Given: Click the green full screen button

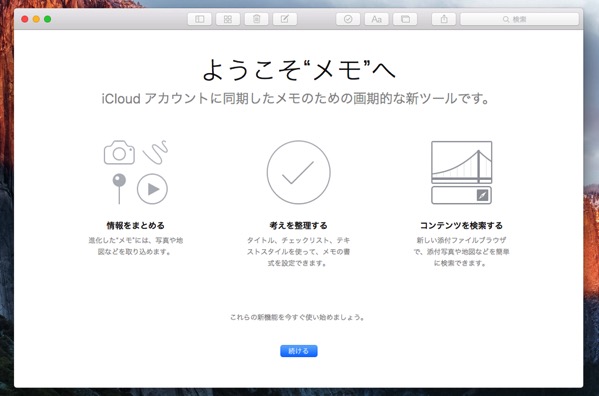Looking at the screenshot, I should [x=48, y=19].
